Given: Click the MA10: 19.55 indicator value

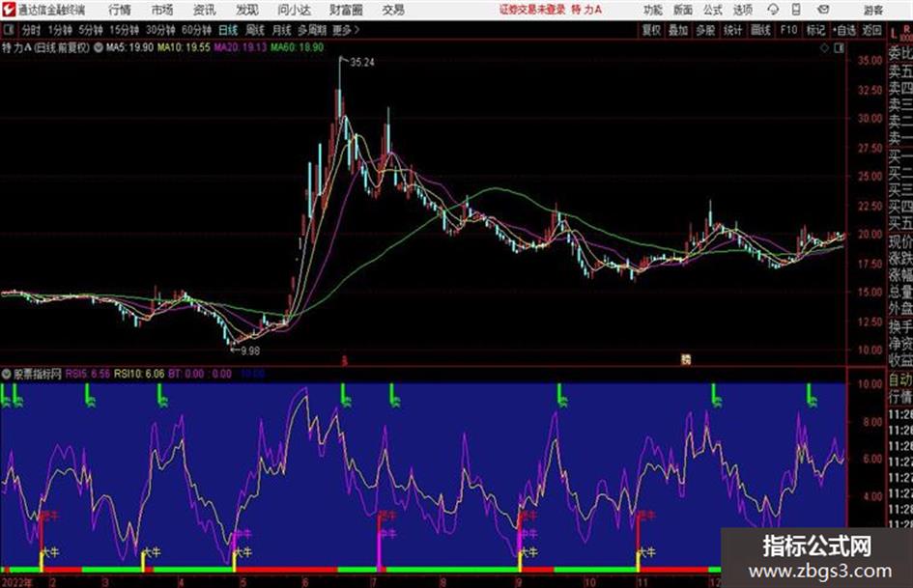Looking at the screenshot, I should pyautogui.click(x=184, y=47).
